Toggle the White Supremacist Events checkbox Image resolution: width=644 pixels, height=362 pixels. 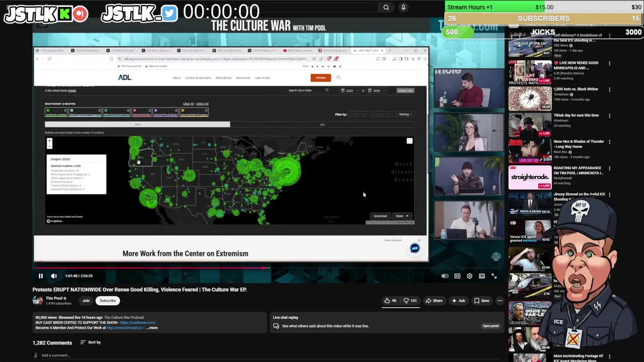(x=106, y=111)
